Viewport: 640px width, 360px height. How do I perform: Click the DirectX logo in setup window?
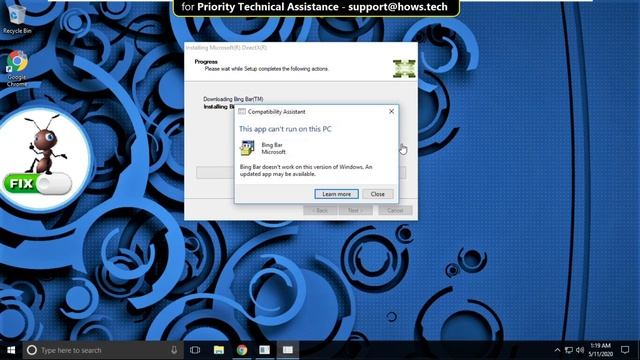(x=404, y=69)
